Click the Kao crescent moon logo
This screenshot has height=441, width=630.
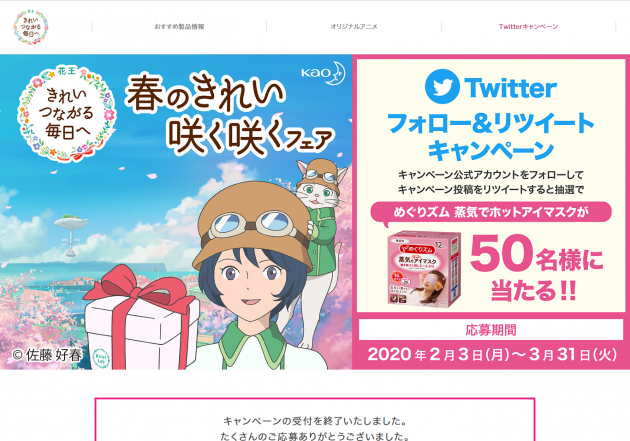[323, 73]
